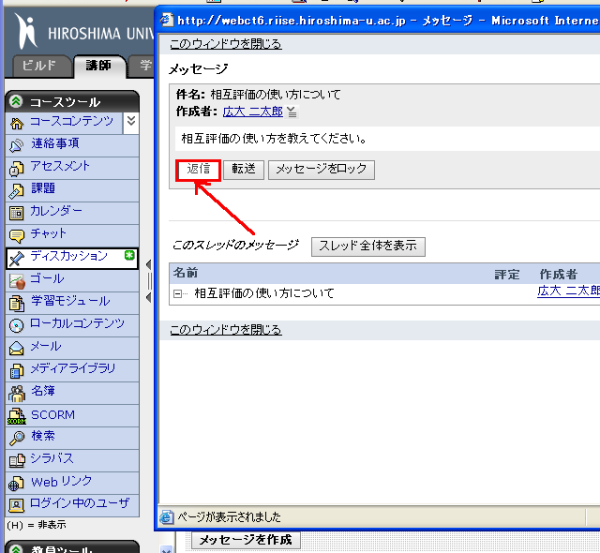Click the 広大 二太郎 link in thread table
Viewport: 600px width, 553px height.
569,291
